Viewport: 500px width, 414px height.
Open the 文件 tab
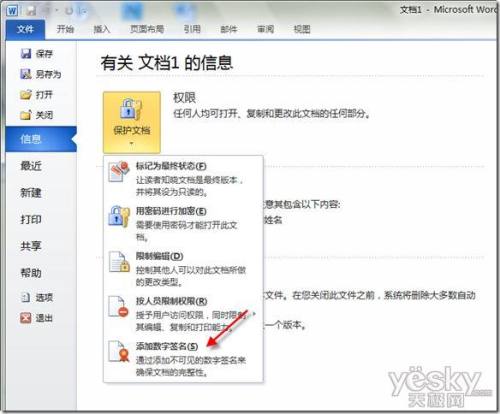pyautogui.click(x=25, y=29)
